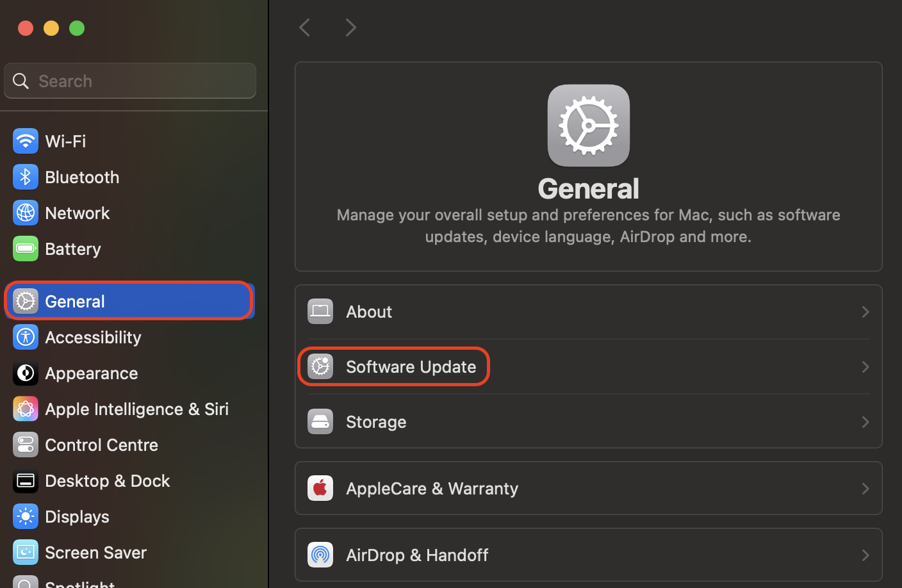This screenshot has width=902, height=588.
Task: Open Screen Saver settings
Action: (x=95, y=552)
